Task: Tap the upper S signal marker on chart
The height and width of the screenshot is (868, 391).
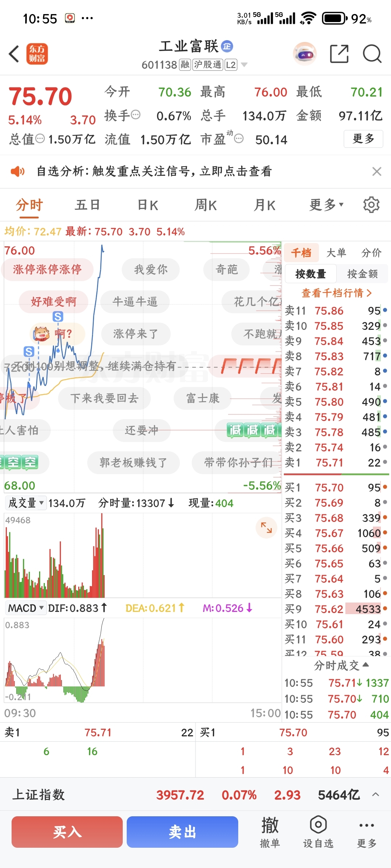Action: 58,317
